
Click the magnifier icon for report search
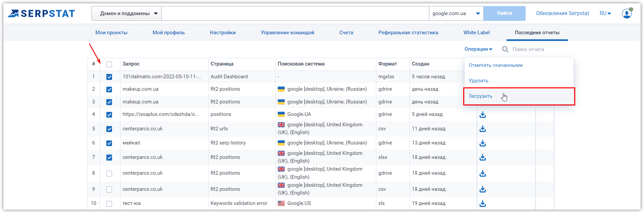coord(505,49)
